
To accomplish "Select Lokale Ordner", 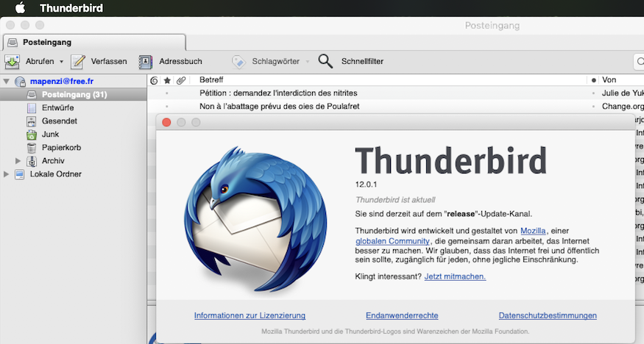I will coord(56,174).
